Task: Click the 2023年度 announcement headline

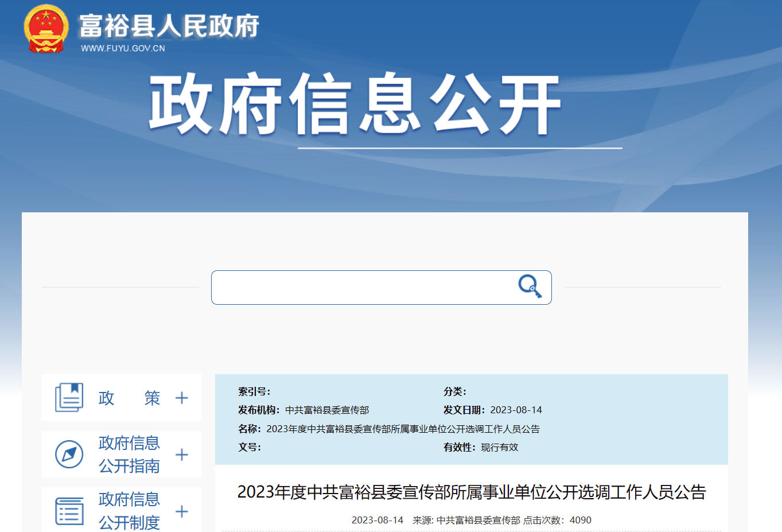Action: 471,492
